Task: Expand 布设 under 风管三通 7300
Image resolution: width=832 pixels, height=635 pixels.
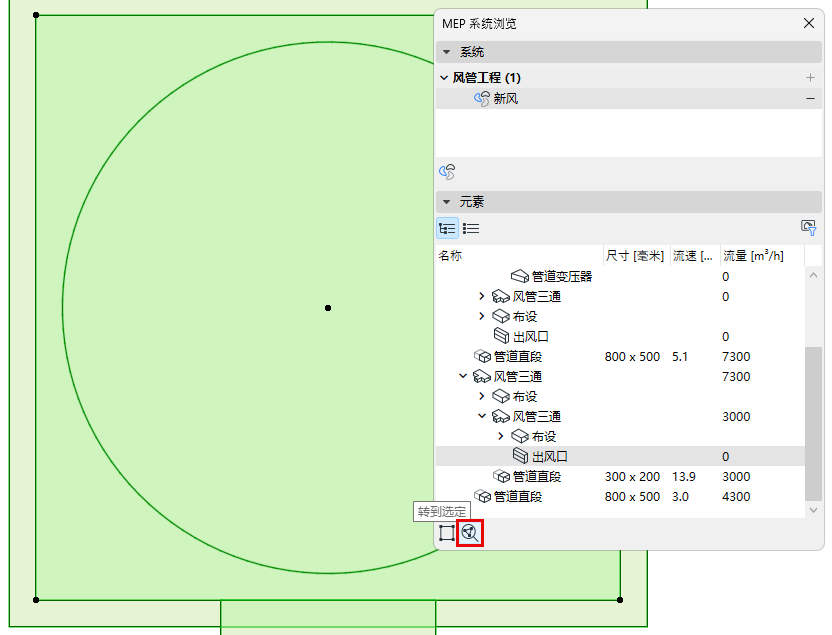Action: pos(481,396)
